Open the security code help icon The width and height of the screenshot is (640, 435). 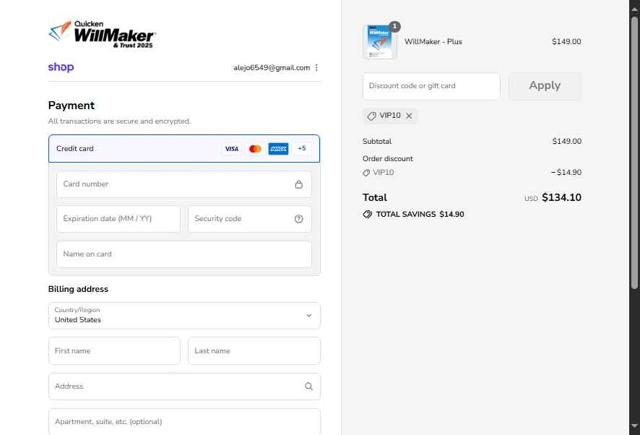click(x=299, y=219)
